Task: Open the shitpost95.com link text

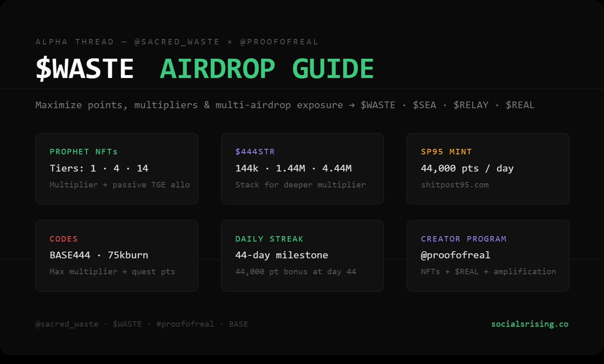Action: click(x=455, y=185)
